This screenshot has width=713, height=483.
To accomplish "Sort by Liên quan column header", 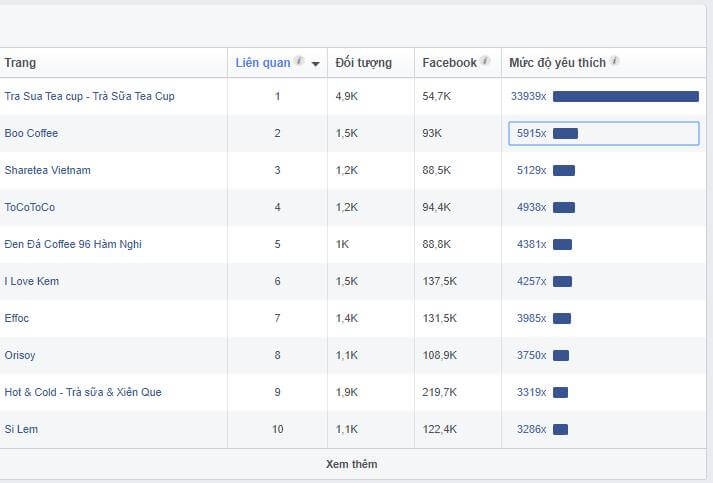I will point(263,63).
